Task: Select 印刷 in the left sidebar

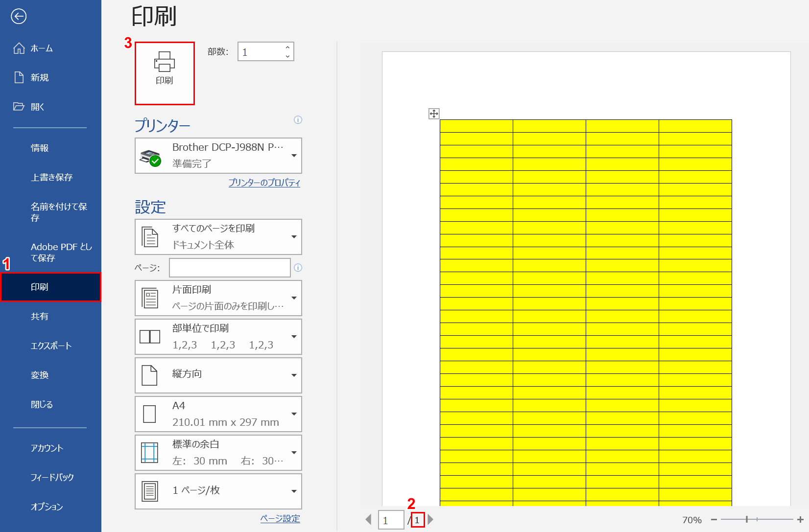Action: (x=50, y=287)
